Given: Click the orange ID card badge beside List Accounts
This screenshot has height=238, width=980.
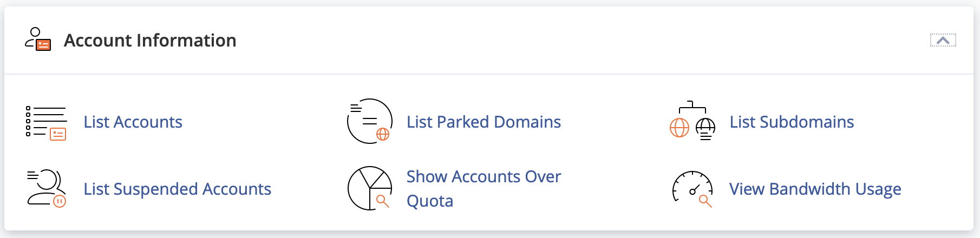Looking at the screenshot, I should click(58, 134).
